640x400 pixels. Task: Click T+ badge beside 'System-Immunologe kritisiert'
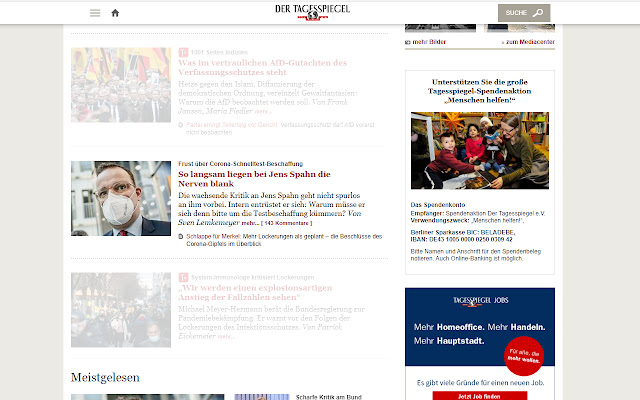point(183,277)
